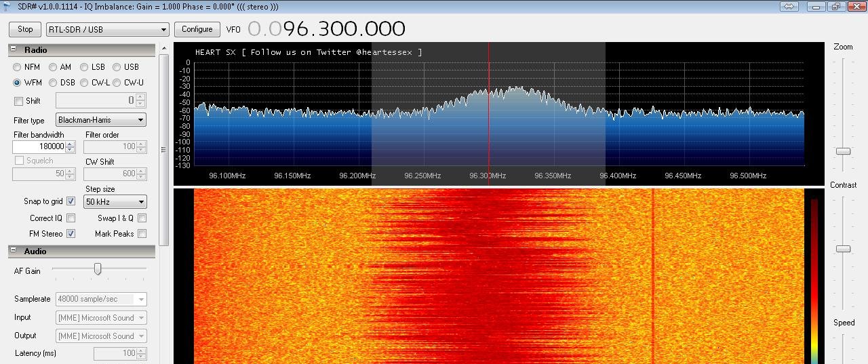Enable the Correct IQ checkbox
868x364 pixels.
pos(71,218)
